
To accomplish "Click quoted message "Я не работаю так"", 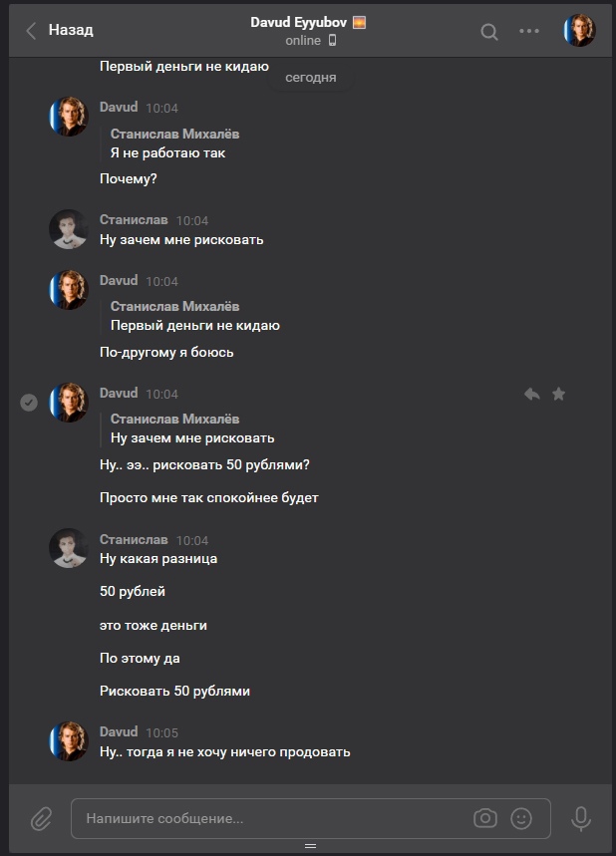I will tap(168, 152).
